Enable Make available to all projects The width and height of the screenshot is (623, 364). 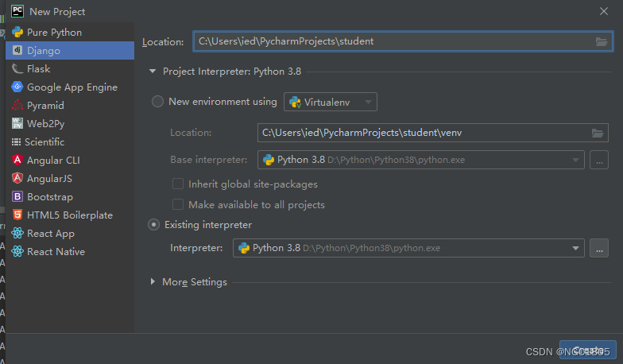[x=178, y=205]
